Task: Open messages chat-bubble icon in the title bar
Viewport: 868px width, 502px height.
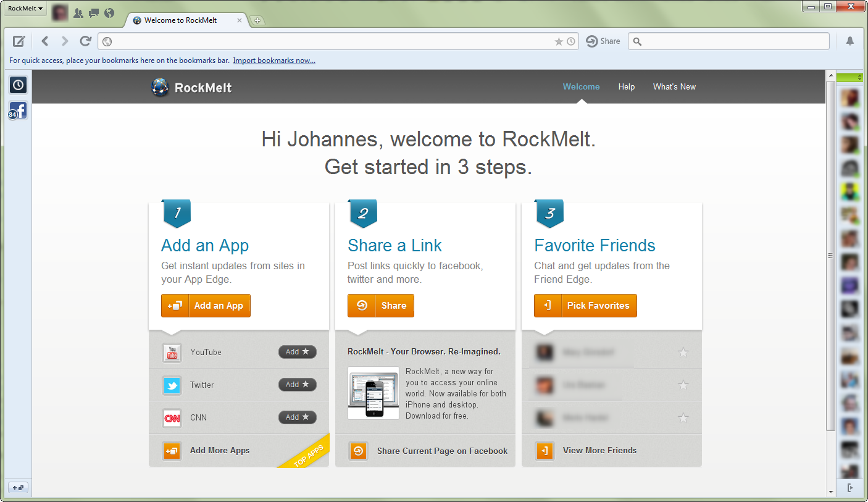Action: (x=94, y=13)
